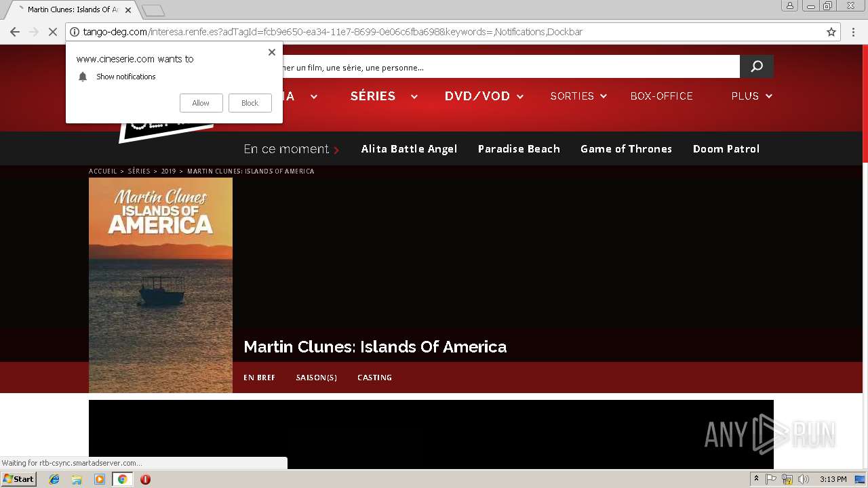
Task: Open the DVD/VOD menu
Action: coord(477,96)
